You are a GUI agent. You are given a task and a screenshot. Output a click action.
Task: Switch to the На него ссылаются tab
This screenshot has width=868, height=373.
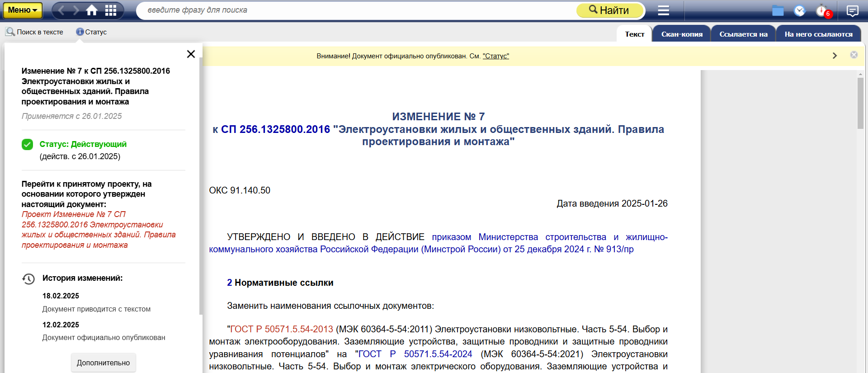[818, 34]
